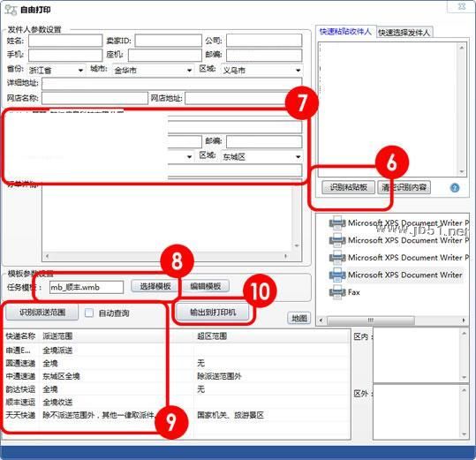Click the app icon in the title bar
This screenshot has width=476, height=460.
(11, 10)
